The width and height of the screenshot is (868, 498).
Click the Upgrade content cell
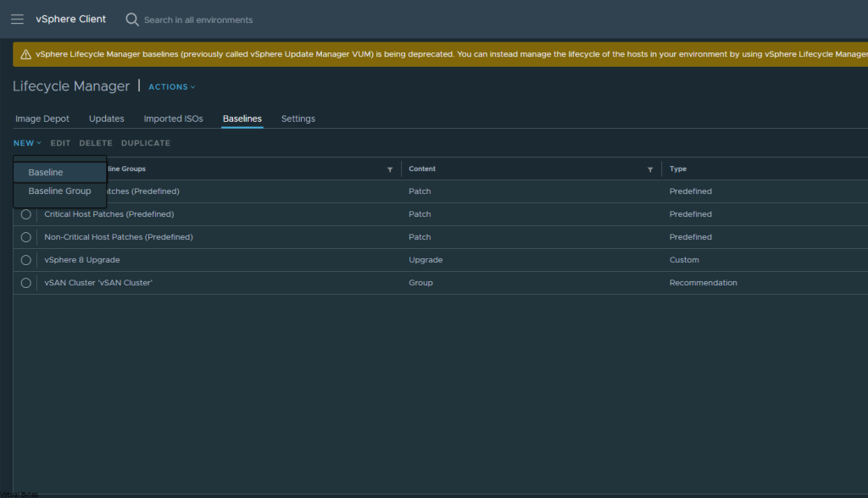[x=426, y=260]
